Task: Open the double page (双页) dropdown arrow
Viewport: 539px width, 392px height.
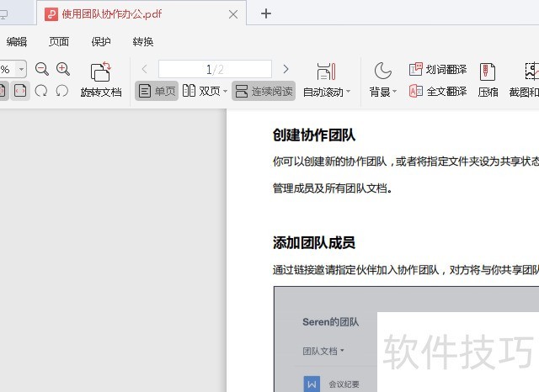Action: (225, 92)
